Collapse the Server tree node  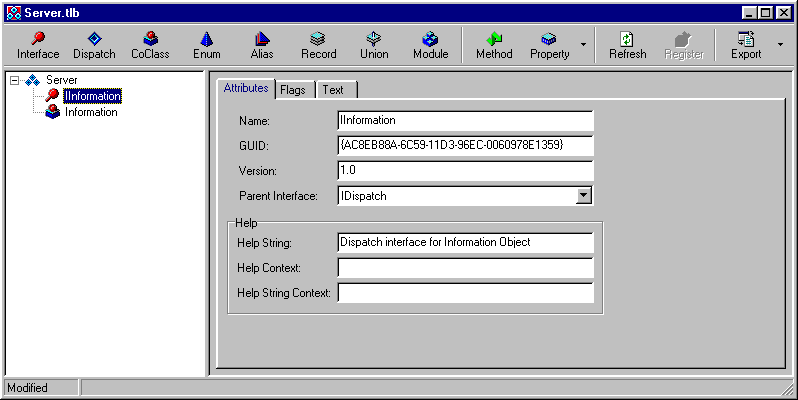15,80
